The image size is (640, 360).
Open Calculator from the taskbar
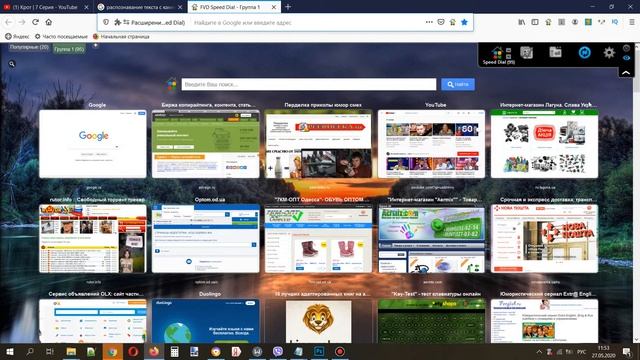point(174,351)
